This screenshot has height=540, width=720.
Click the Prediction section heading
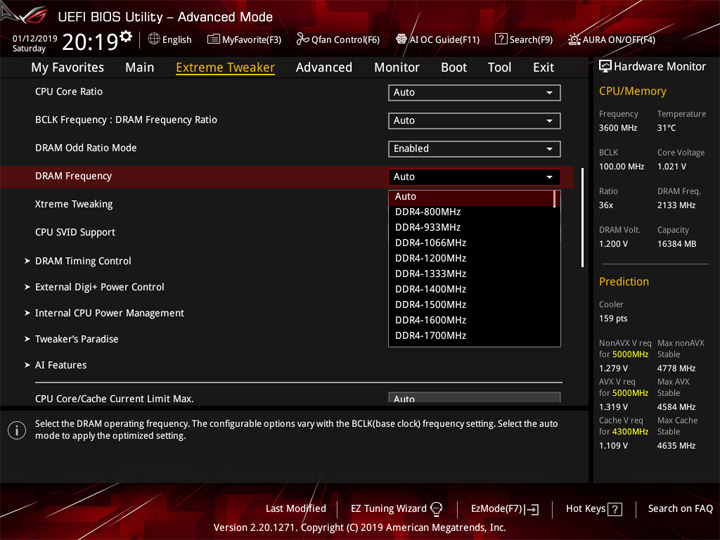tap(624, 281)
